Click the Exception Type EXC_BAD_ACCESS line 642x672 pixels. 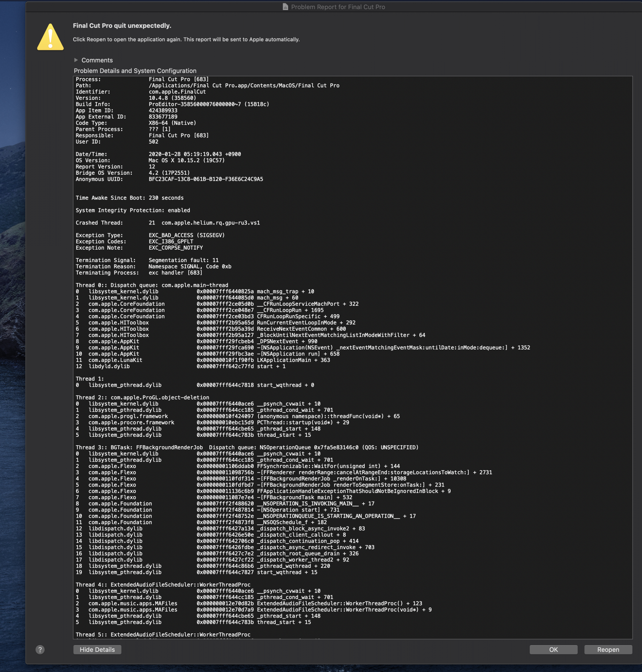tap(150, 235)
